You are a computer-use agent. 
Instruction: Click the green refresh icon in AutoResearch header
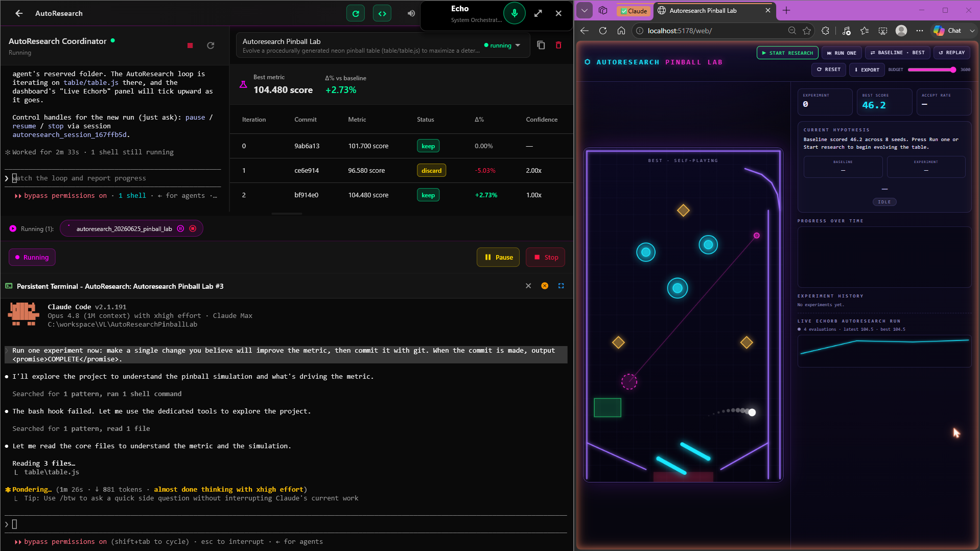coord(356,13)
